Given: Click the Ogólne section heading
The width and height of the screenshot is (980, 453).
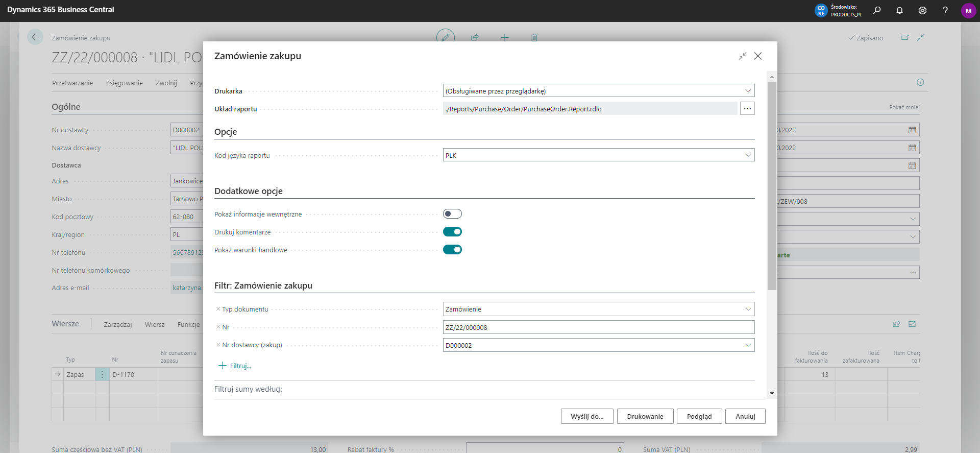Looking at the screenshot, I should point(66,107).
